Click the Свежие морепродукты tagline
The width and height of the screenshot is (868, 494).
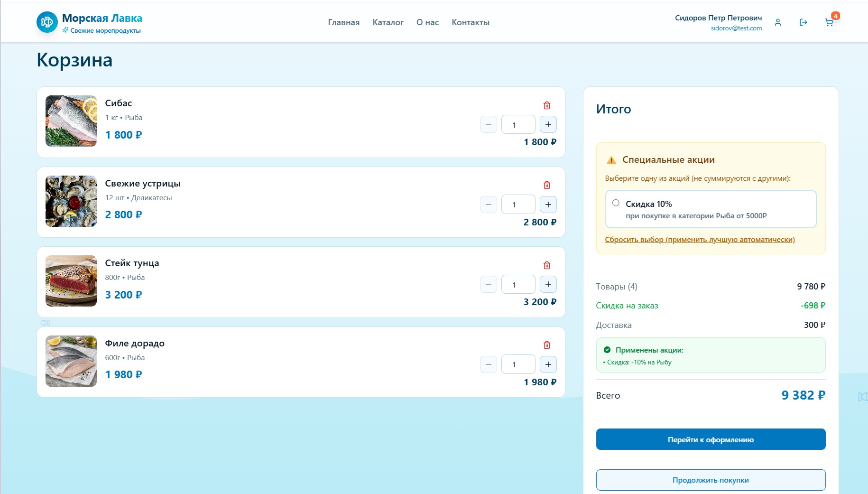point(105,31)
